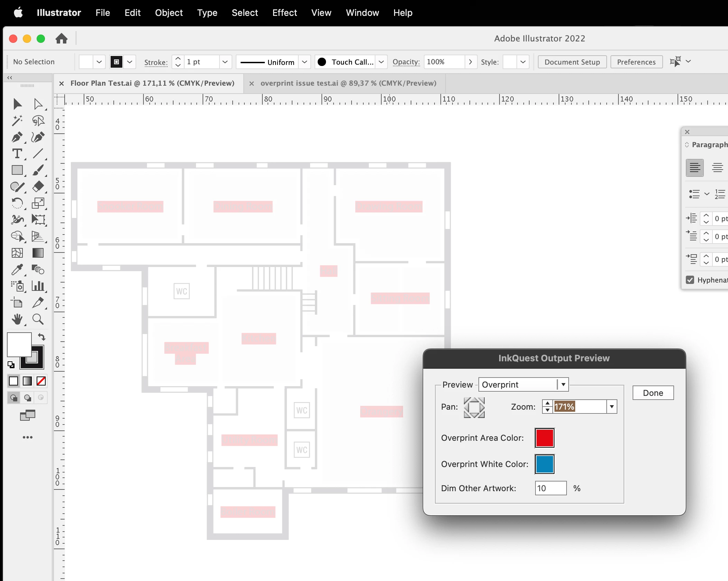This screenshot has width=728, height=581.
Task: Open the stroke weight dropdown
Action: [225, 62]
